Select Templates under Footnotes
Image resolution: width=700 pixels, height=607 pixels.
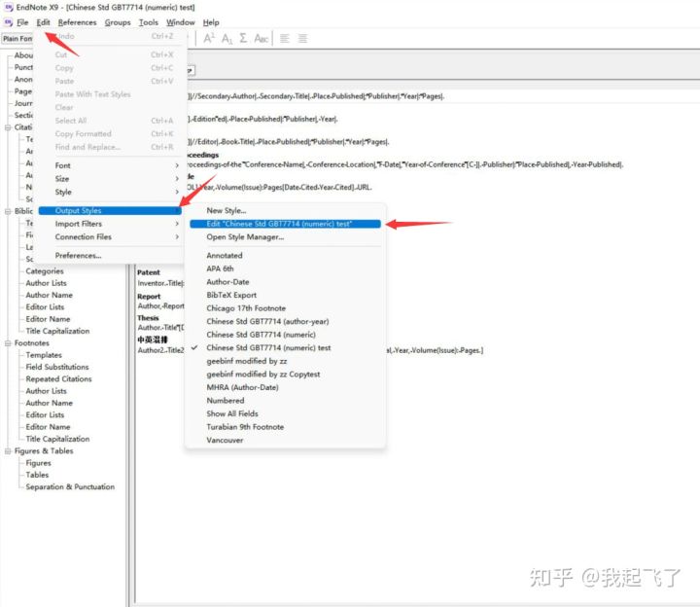[44, 355]
